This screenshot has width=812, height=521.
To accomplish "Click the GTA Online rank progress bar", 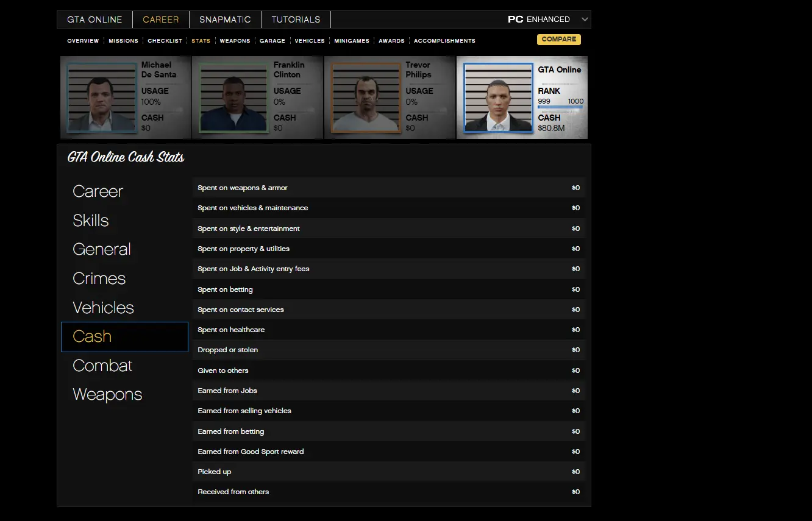I will [560, 107].
